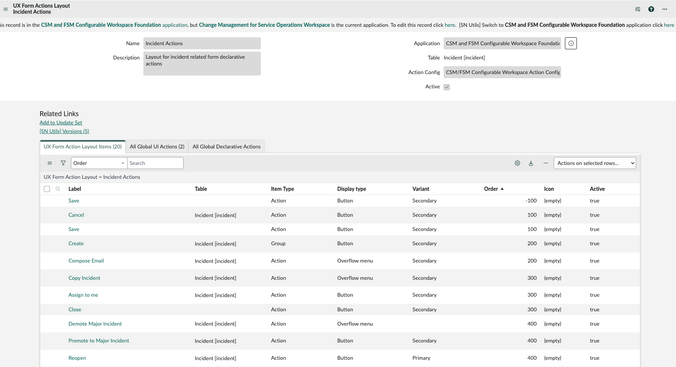
Task: Click the info icon beside Application field
Action: point(571,43)
